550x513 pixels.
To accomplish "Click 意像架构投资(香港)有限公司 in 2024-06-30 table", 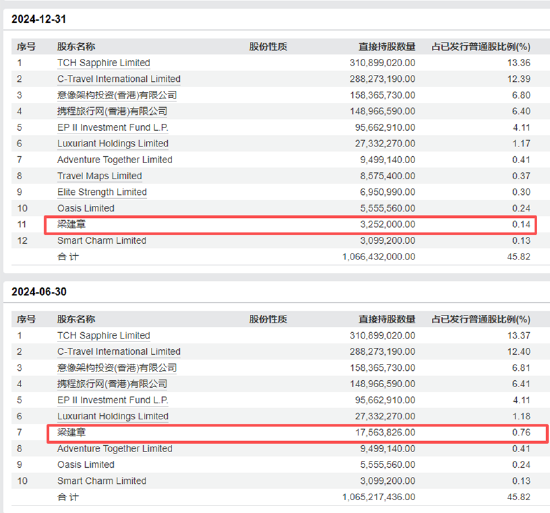I will point(117,368).
